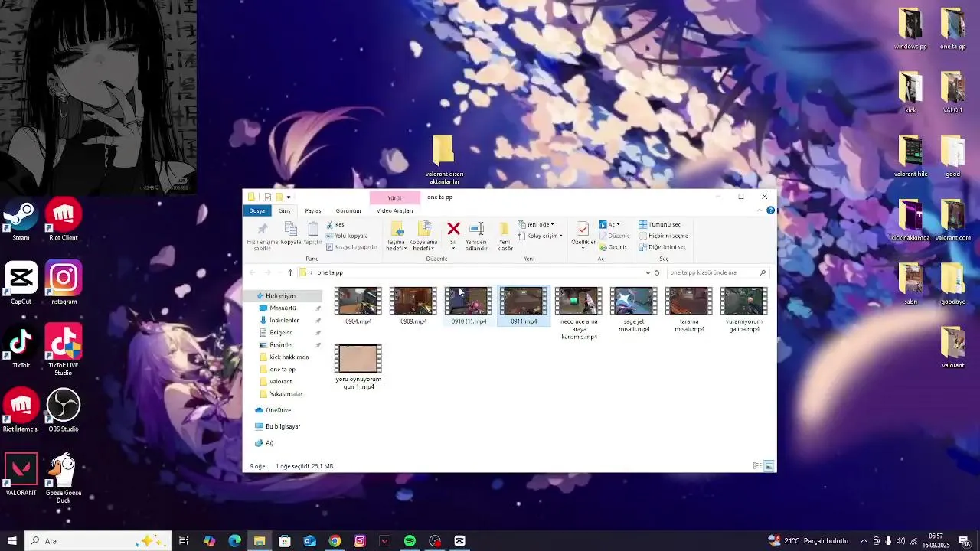Screen dimensions: 980x551
Task: Refresh the one ta pp folder view
Action: pyautogui.click(x=657, y=272)
